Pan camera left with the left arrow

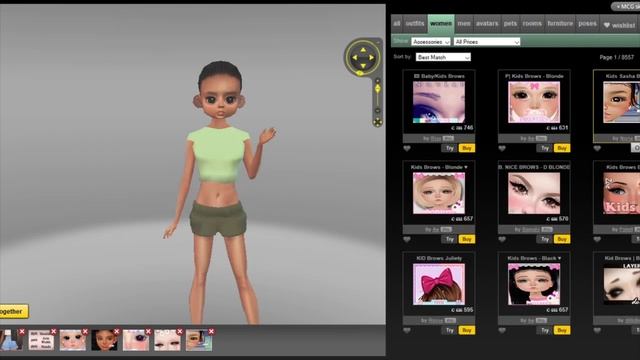tap(355, 58)
